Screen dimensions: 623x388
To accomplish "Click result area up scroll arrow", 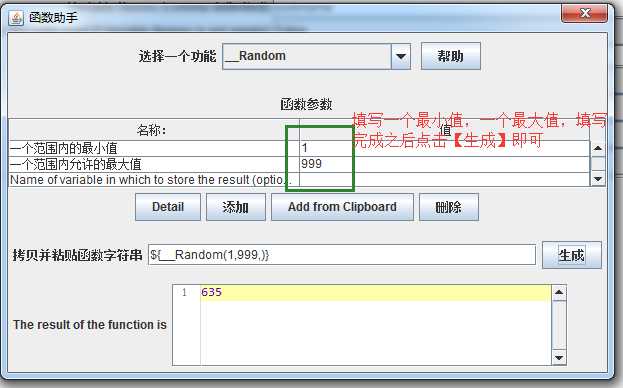I will tap(559, 293).
